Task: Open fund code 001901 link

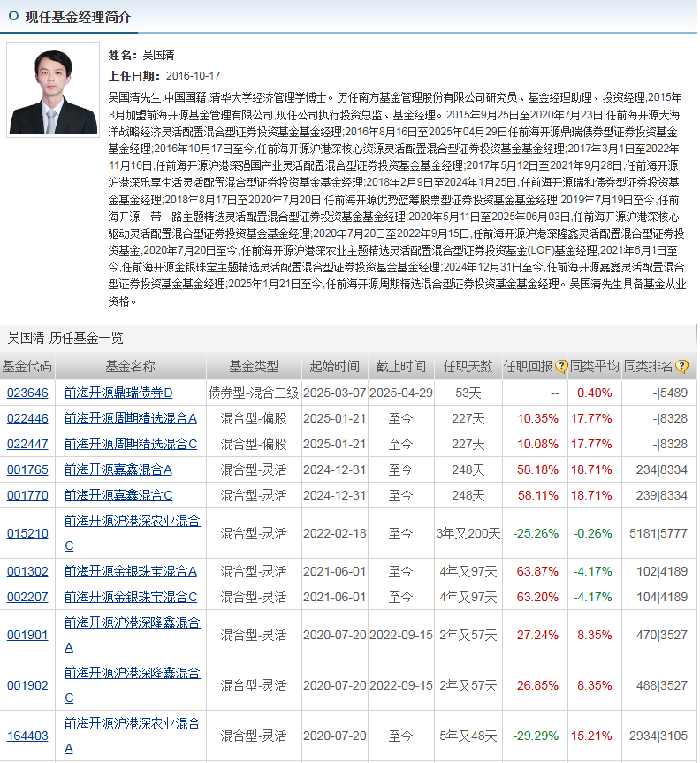Action: pyautogui.click(x=27, y=635)
